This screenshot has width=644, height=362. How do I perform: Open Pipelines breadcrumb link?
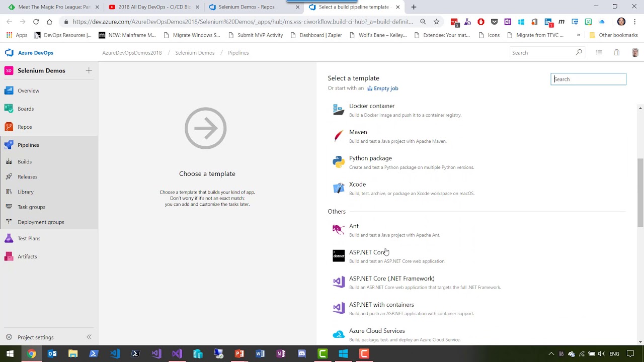tap(238, 53)
